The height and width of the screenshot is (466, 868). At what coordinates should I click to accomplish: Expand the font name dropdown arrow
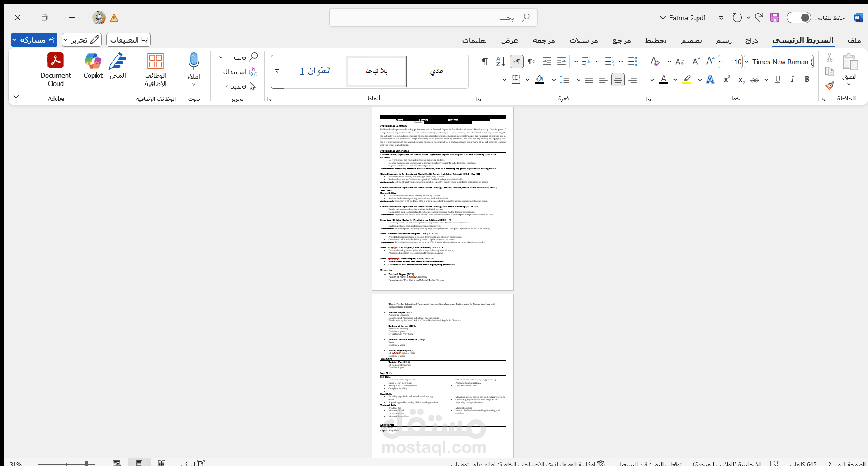[x=746, y=62]
